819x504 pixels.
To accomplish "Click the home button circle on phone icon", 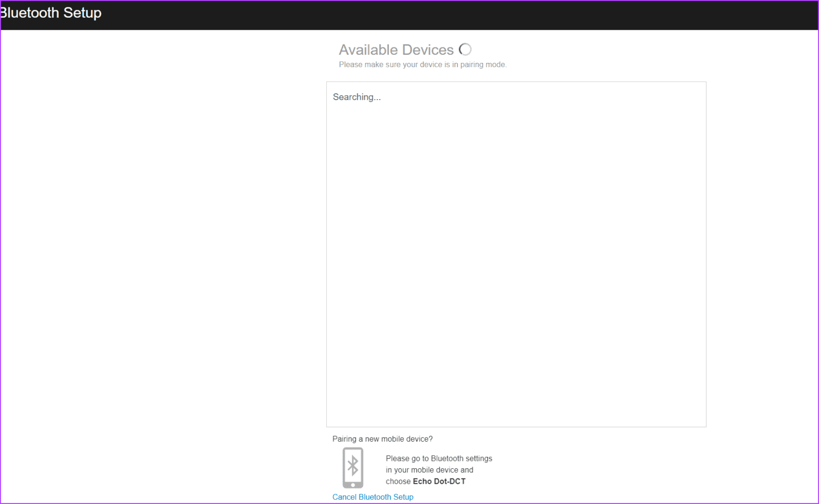I will tap(352, 484).
